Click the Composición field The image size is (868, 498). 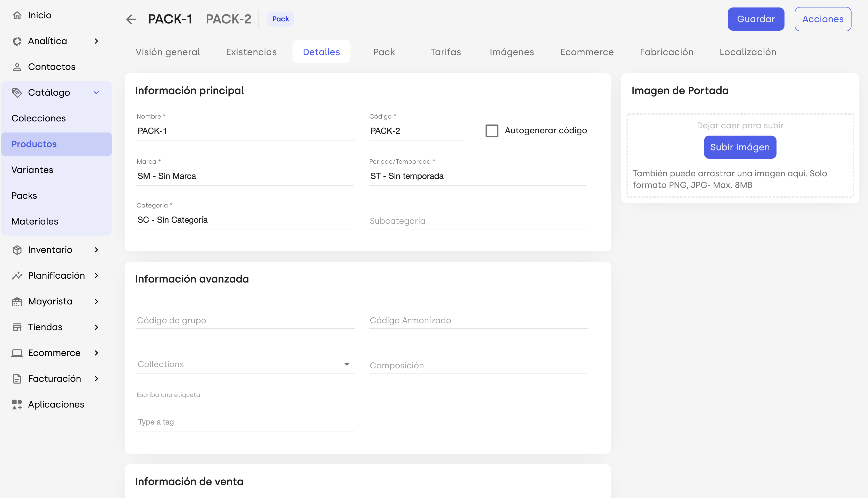pos(478,366)
